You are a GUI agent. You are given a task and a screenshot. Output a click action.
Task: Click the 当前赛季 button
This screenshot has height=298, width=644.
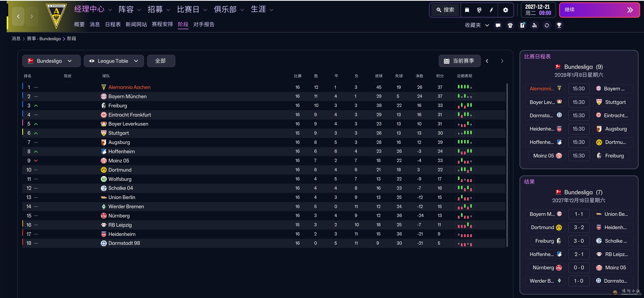pyautogui.click(x=460, y=61)
